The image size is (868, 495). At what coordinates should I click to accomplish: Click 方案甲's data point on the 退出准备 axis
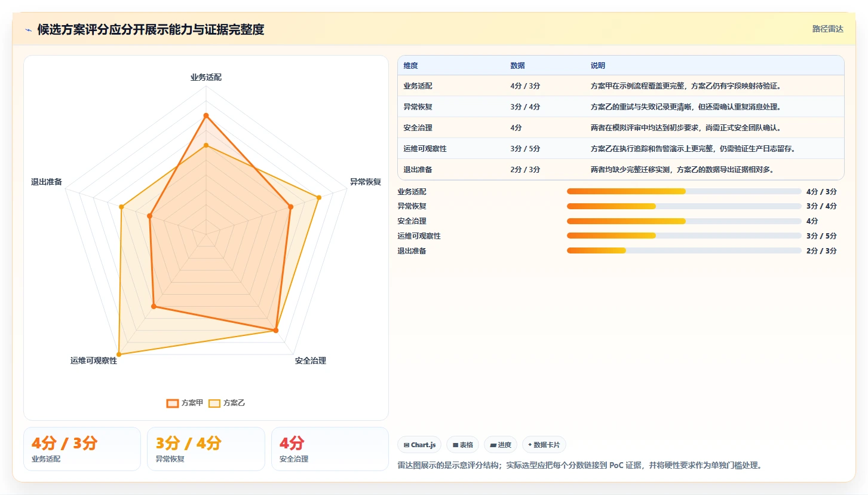[x=149, y=216]
